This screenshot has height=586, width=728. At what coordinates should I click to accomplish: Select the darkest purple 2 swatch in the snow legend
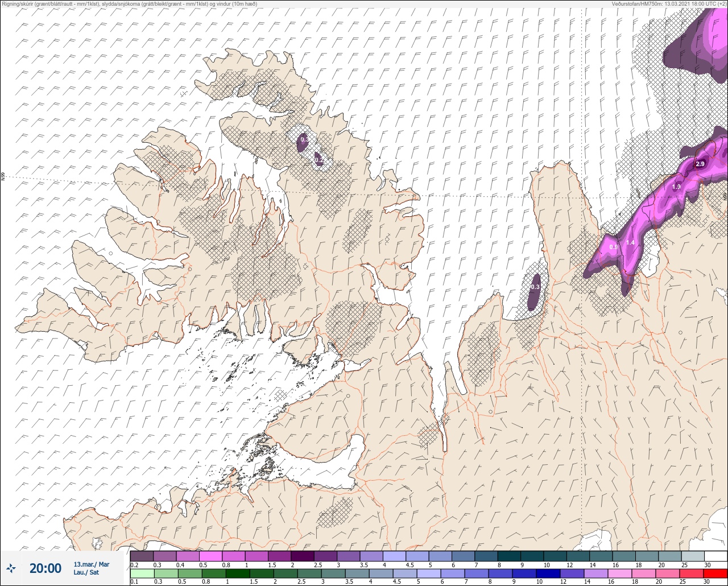coord(302,556)
